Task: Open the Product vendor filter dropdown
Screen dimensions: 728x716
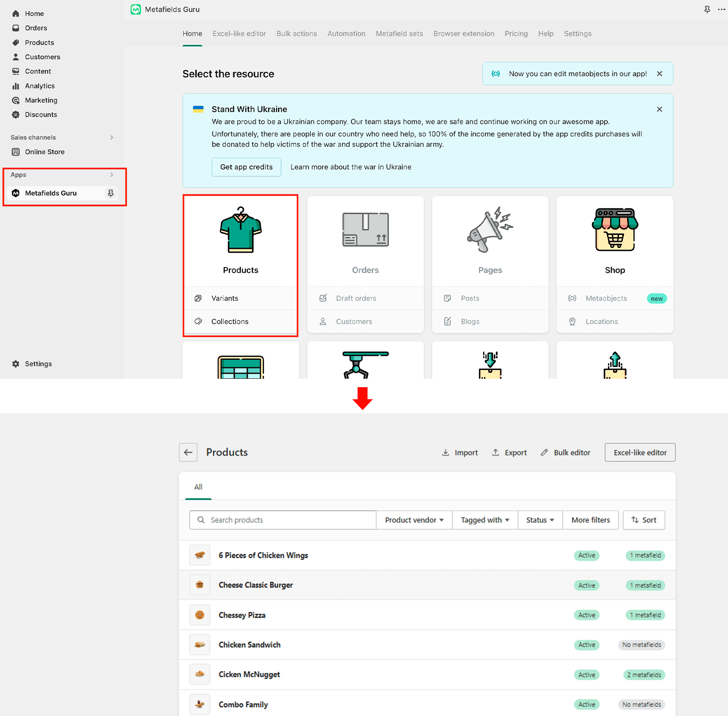Action: point(414,520)
